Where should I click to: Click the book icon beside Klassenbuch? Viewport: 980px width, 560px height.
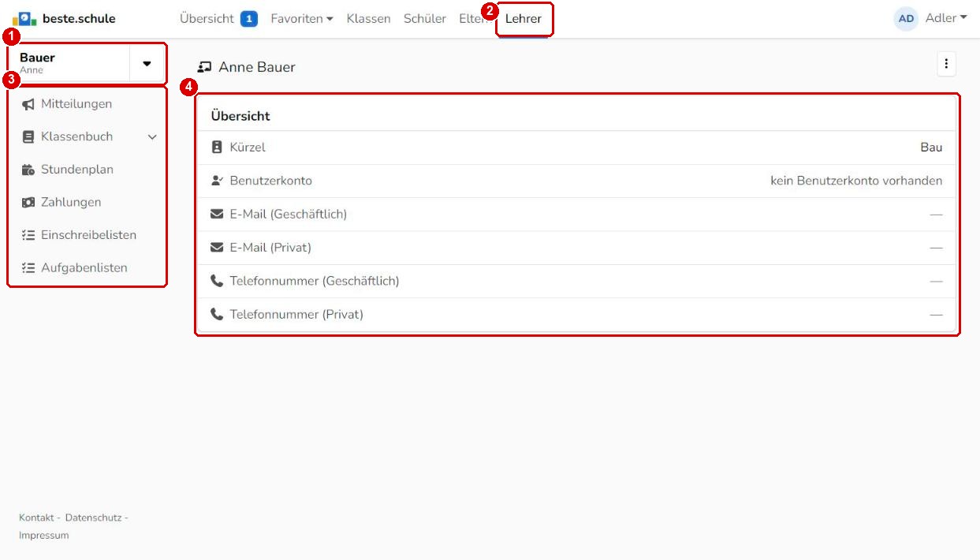point(28,136)
